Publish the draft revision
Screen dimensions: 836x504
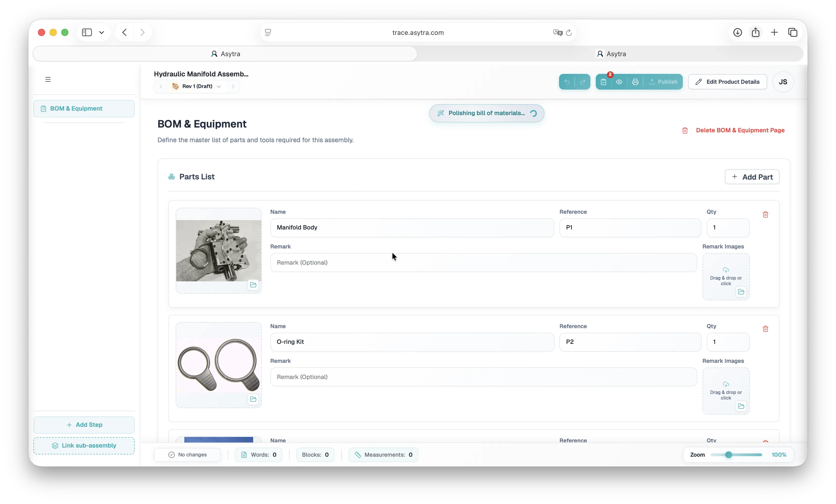(663, 82)
